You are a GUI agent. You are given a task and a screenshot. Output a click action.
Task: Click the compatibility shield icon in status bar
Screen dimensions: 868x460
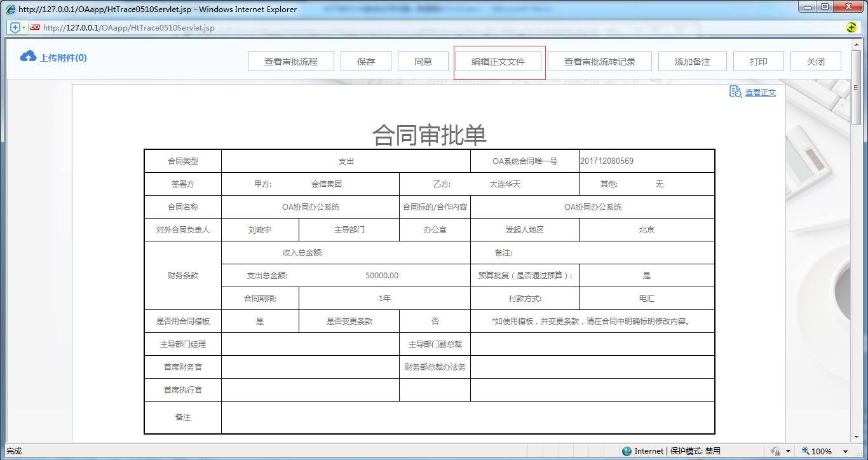(776, 451)
